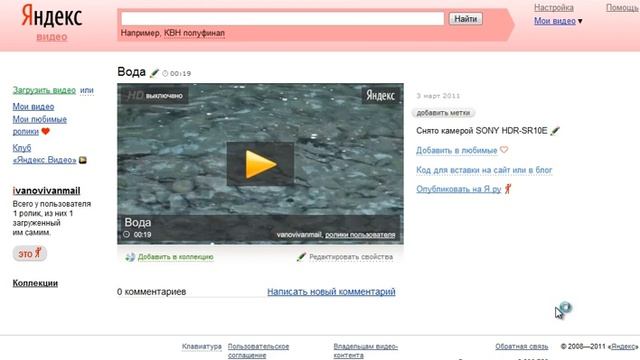Click the Яндекс watermark in the video player
The width and height of the screenshot is (640, 360).
click(x=380, y=95)
